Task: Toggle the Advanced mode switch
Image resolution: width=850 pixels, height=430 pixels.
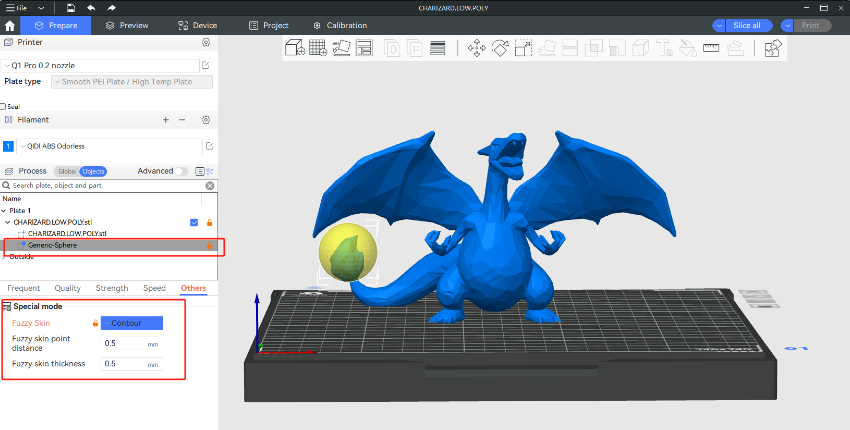Action: [181, 171]
